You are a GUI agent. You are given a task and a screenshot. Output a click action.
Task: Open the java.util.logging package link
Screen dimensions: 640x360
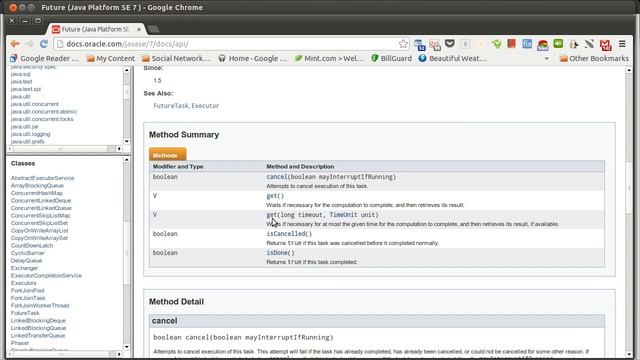pos(31,134)
